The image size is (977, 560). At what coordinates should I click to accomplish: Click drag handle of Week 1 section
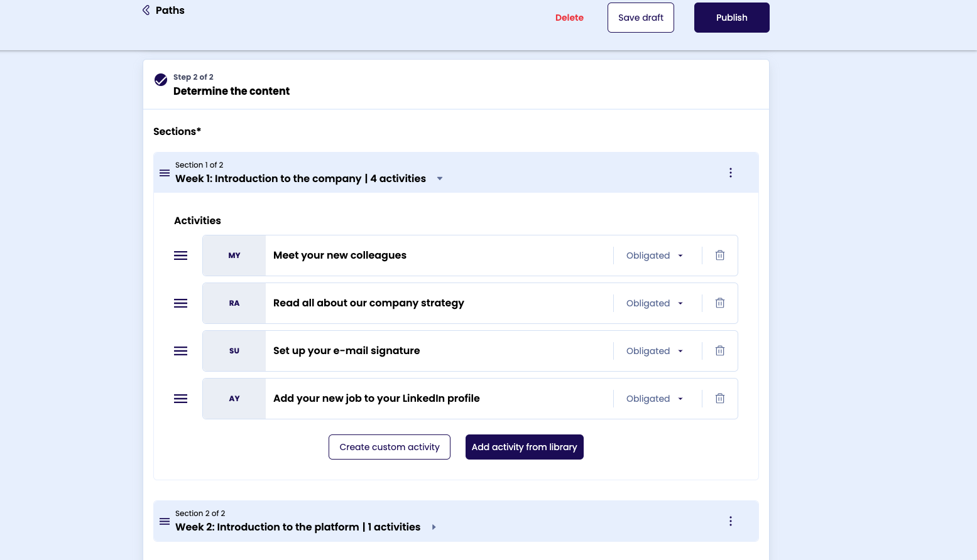point(165,173)
